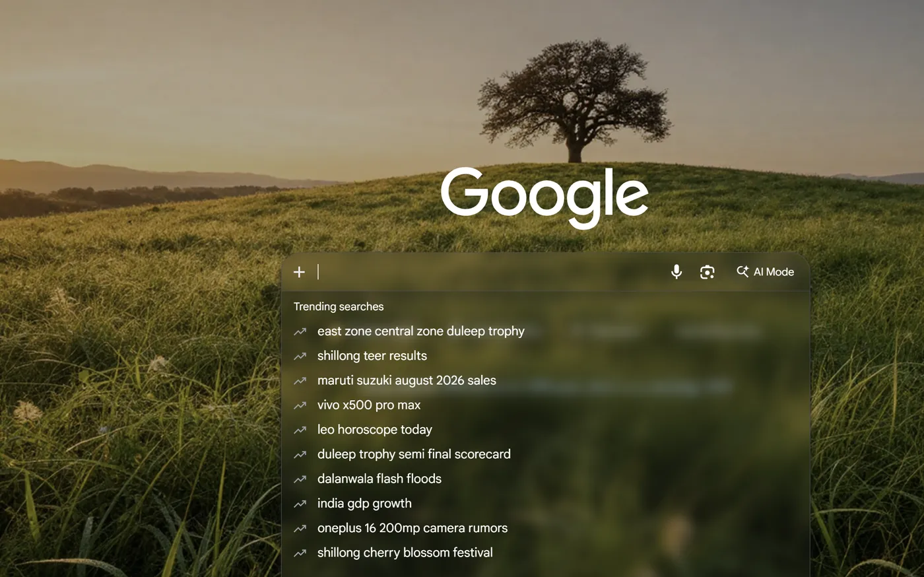Select 'duleep trophy semi final scorecard' suggestion
Screen dimensions: 924x577
tap(545, 454)
